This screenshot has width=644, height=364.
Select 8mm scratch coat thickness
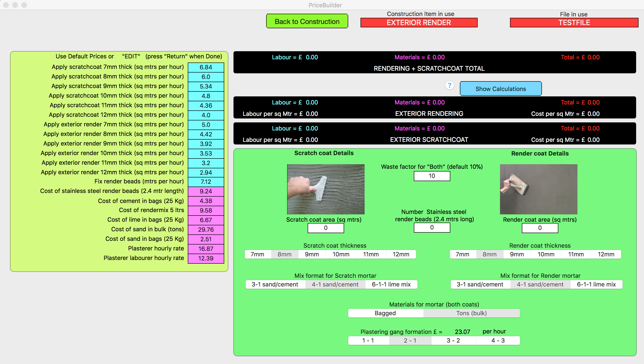[x=285, y=254]
